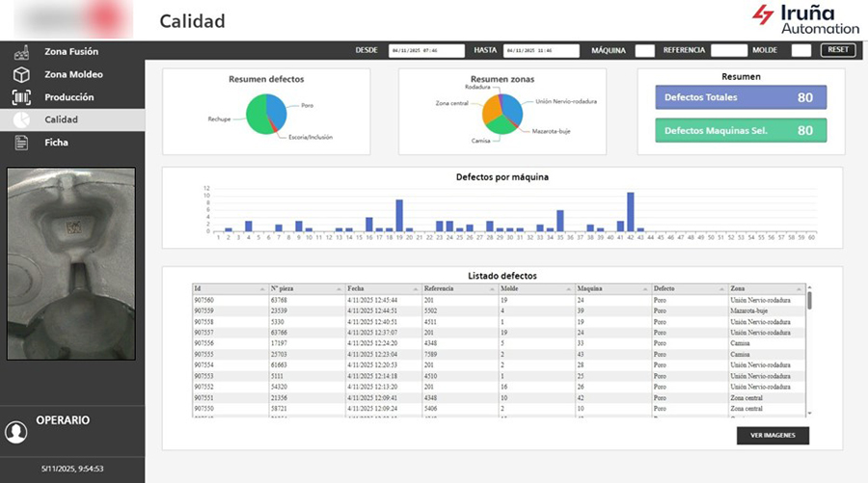The height and width of the screenshot is (483, 868).
Task: Sort list by Zona column arrow
Action: click(x=799, y=289)
